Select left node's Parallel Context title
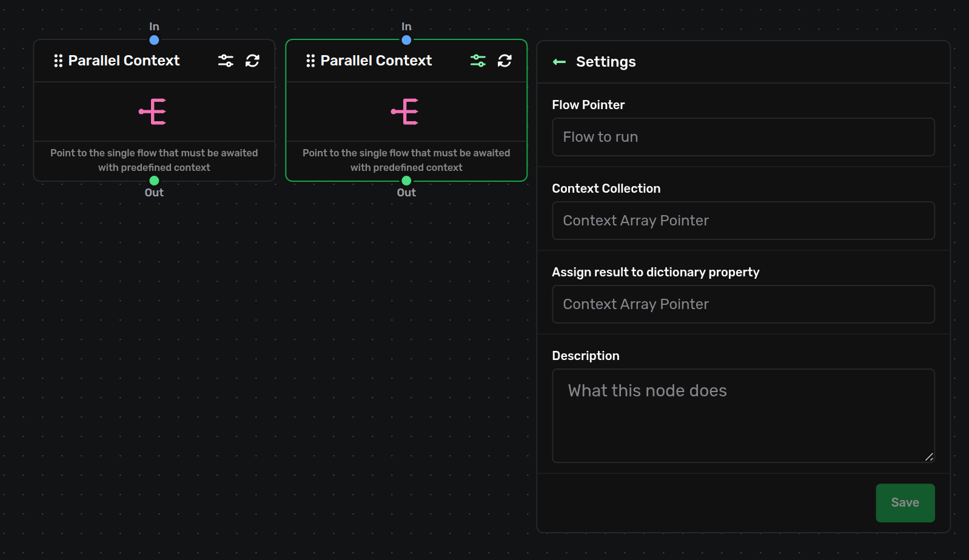 124,61
